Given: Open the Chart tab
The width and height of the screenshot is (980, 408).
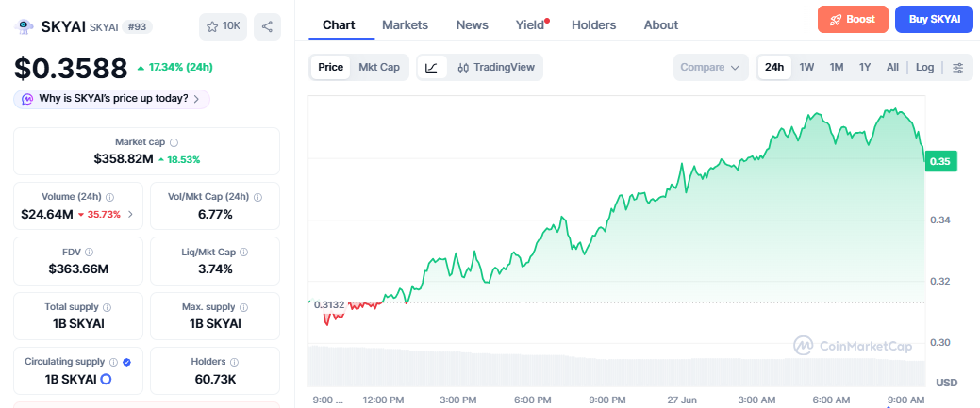Looking at the screenshot, I should coord(339,25).
